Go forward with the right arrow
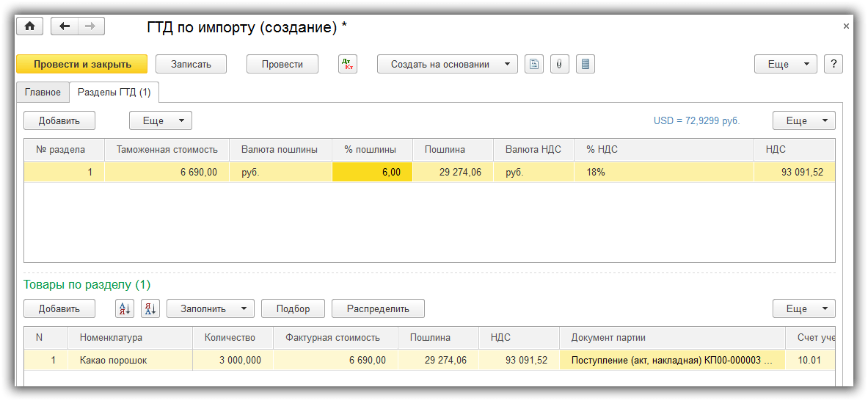This screenshot has height=401, width=868. tap(91, 26)
